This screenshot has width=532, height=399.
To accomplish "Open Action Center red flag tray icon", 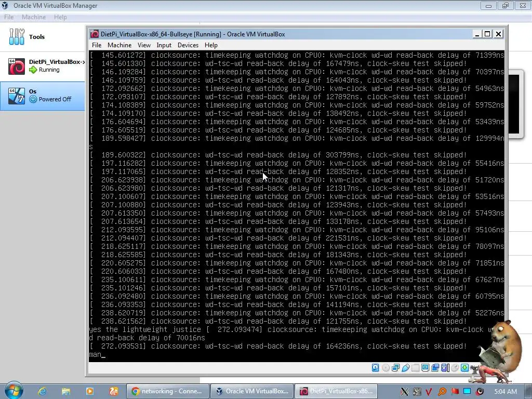I will click(x=455, y=392).
